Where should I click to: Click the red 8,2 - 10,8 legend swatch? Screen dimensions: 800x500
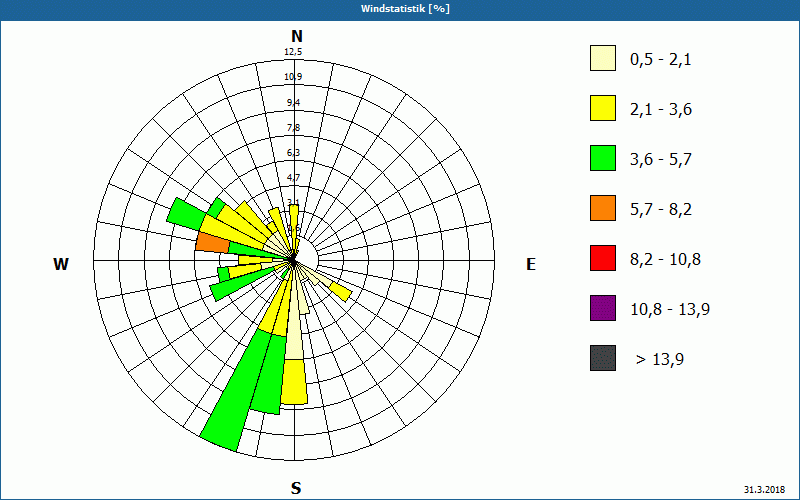[x=603, y=258]
